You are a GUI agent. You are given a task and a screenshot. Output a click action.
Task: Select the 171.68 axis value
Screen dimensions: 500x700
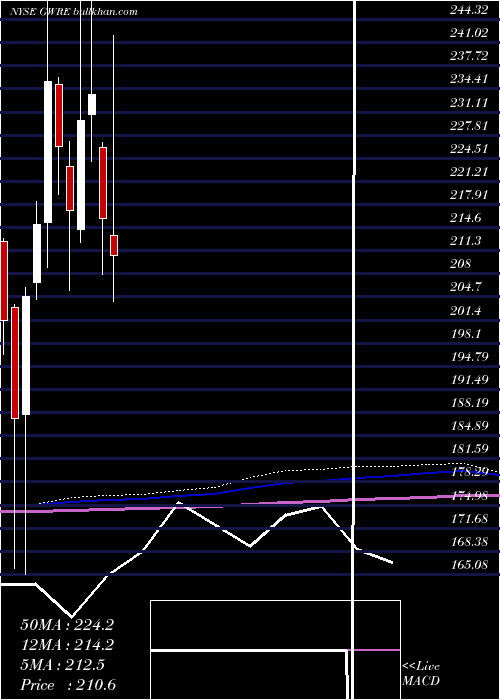[468, 518]
